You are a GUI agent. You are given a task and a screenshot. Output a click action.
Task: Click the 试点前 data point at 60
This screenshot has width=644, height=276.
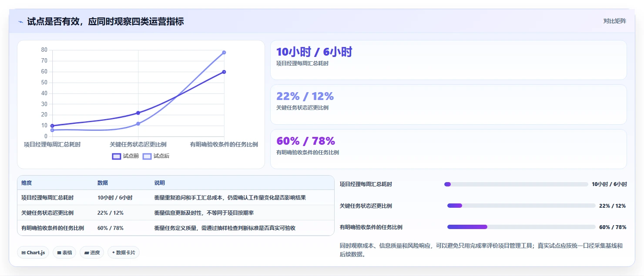pos(224,72)
